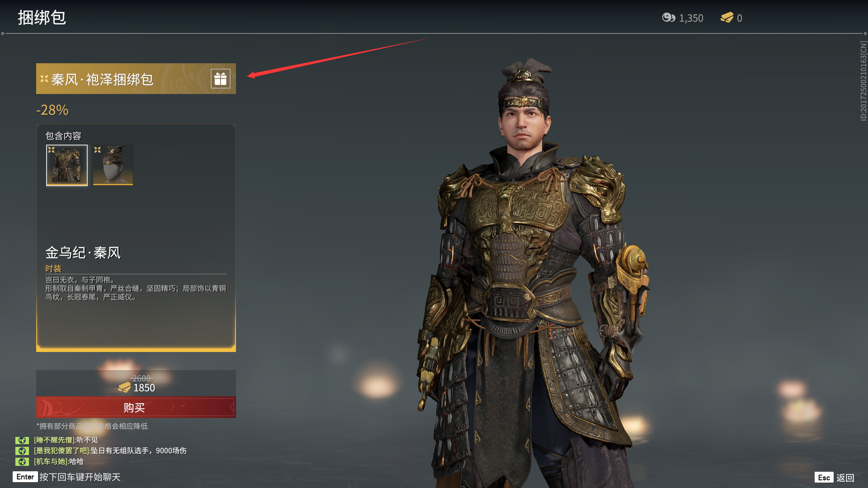Click player name 机车与她 in chat
Image resolution: width=868 pixels, height=488 pixels.
51,462
